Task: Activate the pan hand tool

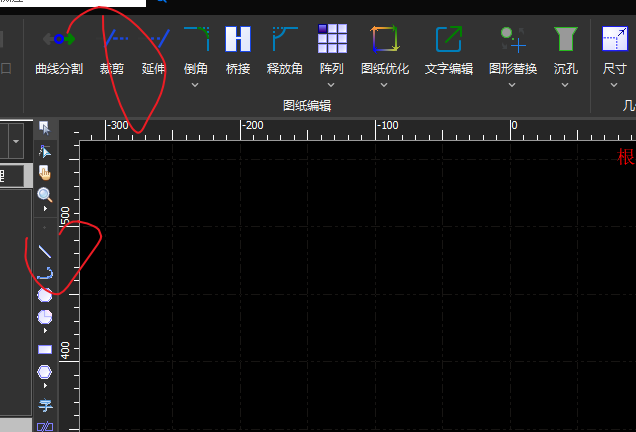Action: point(45,173)
